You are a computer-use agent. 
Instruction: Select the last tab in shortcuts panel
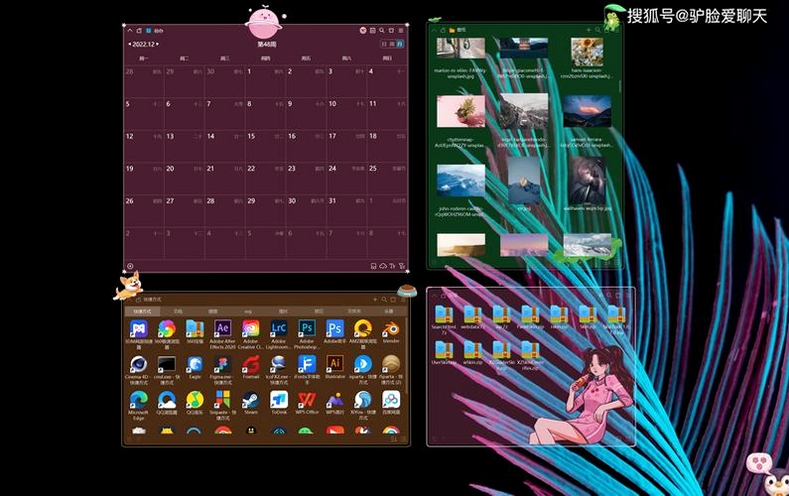389,311
